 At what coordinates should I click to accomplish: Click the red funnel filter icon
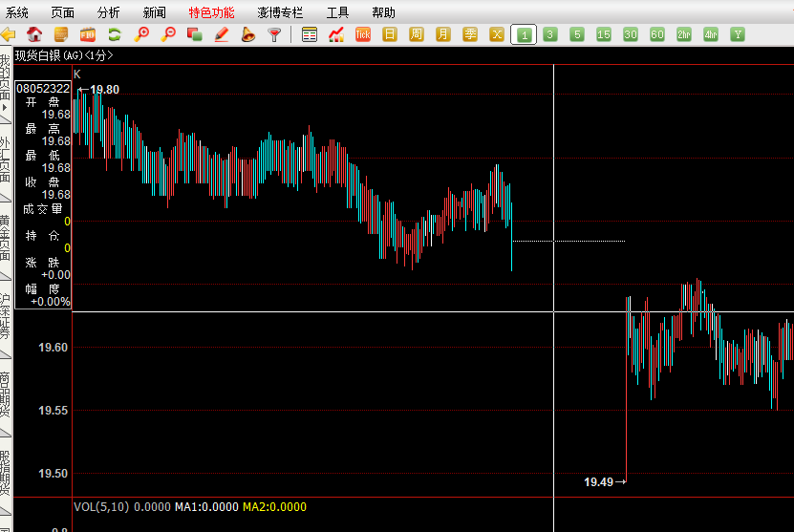(274, 34)
